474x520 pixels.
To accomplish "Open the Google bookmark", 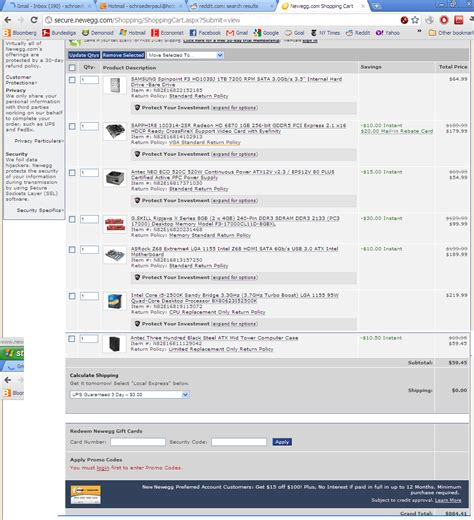I will click(x=266, y=33).
